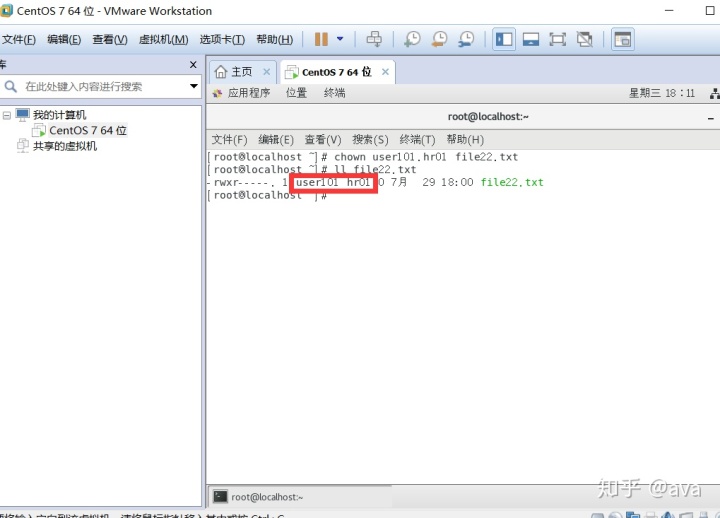Open the terminal 文件(F) menu
Image resolution: width=720 pixels, height=518 pixels.
tap(229, 140)
